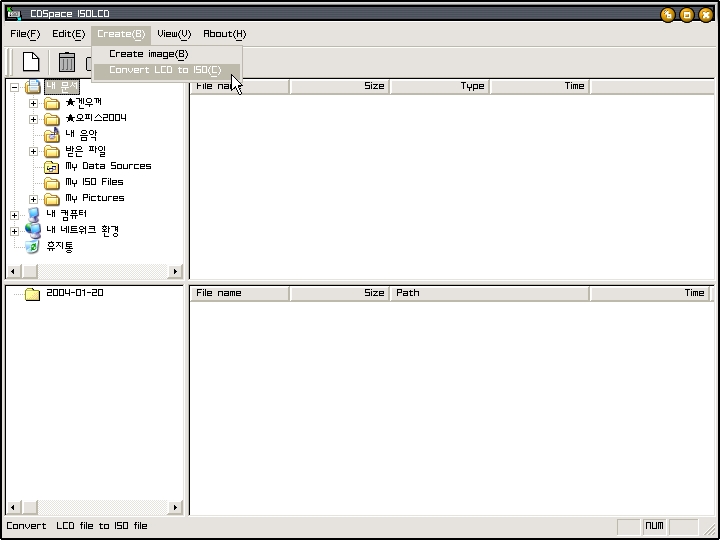This screenshot has height=540, width=720.
Task: Open the File menu
Action: coord(25,34)
